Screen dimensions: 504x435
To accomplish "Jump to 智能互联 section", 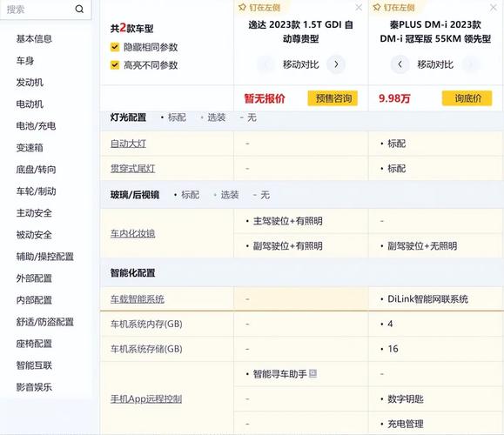I will 34,365.
